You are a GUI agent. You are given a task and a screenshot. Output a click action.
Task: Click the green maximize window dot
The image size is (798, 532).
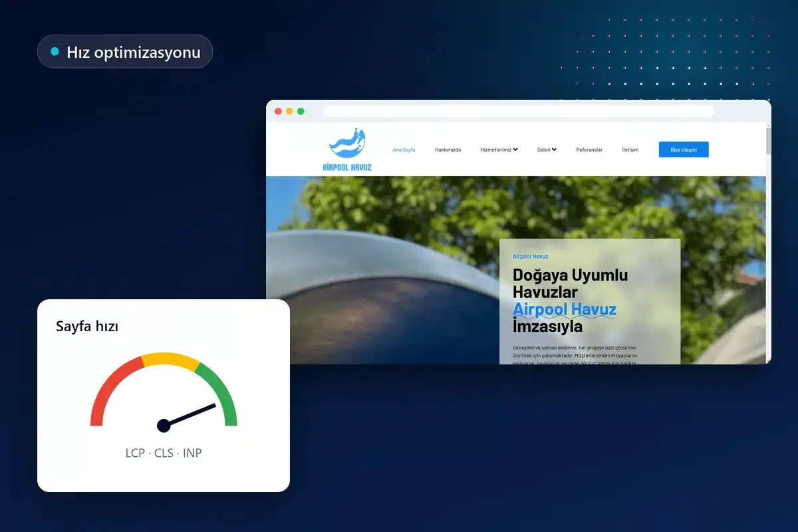[301, 111]
